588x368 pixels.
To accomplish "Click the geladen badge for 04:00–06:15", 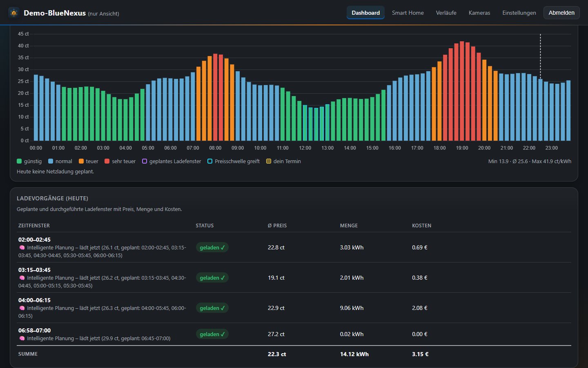I will 212,308.
